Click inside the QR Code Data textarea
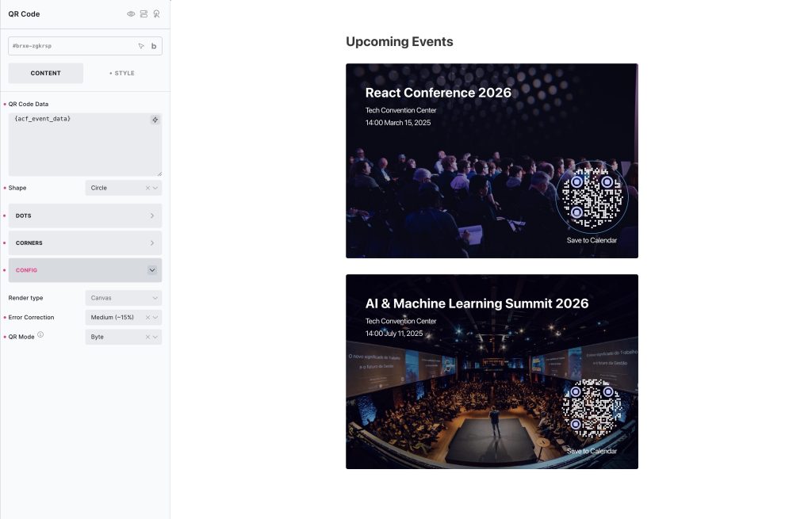 79,147
